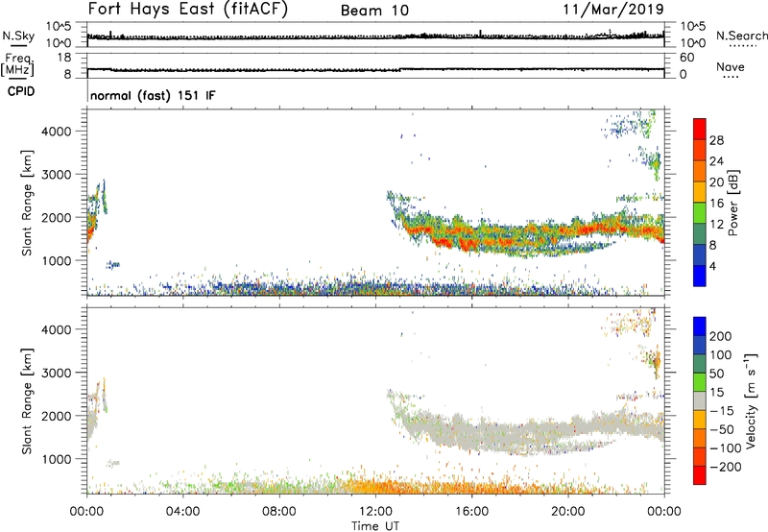Click the '08:00' time axis tick
The width and height of the screenshot is (768, 532).
(x=279, y=512)
